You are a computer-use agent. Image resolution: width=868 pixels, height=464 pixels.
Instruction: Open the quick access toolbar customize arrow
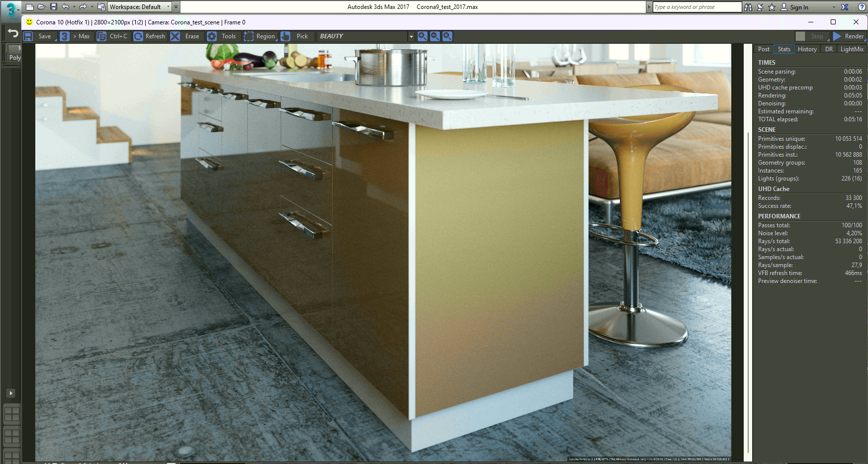(x=176, y=7)
